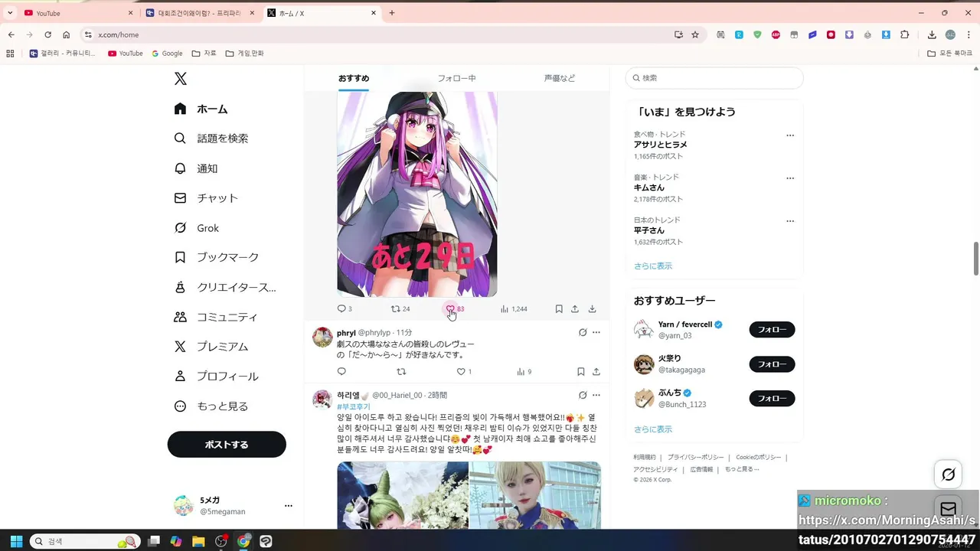Bookmark the illustration post
Image resolution: width=980 pixels, height=551 pixels.
point(559,309)
